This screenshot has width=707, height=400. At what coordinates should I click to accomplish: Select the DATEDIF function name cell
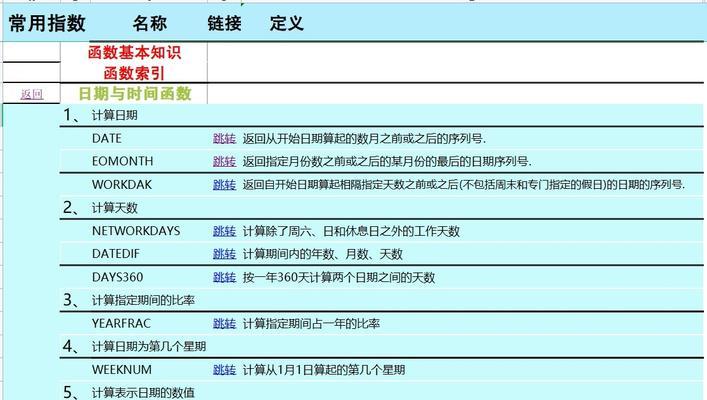(x=116, y=254)
